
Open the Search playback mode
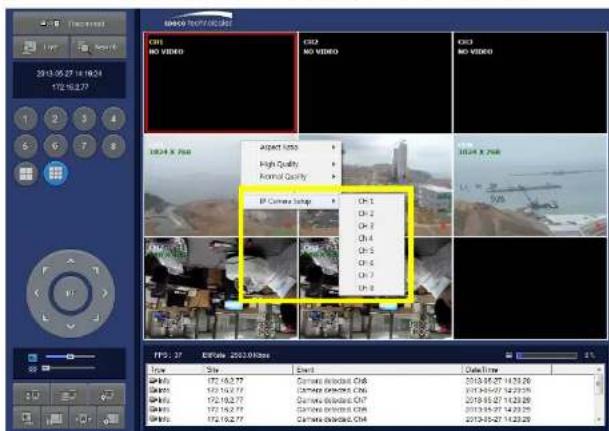[98, 47]
